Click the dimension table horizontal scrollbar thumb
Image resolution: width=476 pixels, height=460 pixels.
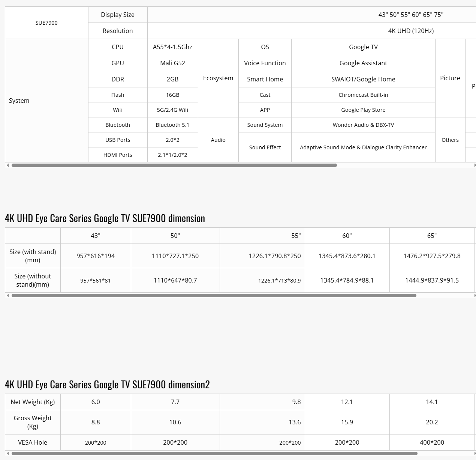pos(214,296)
